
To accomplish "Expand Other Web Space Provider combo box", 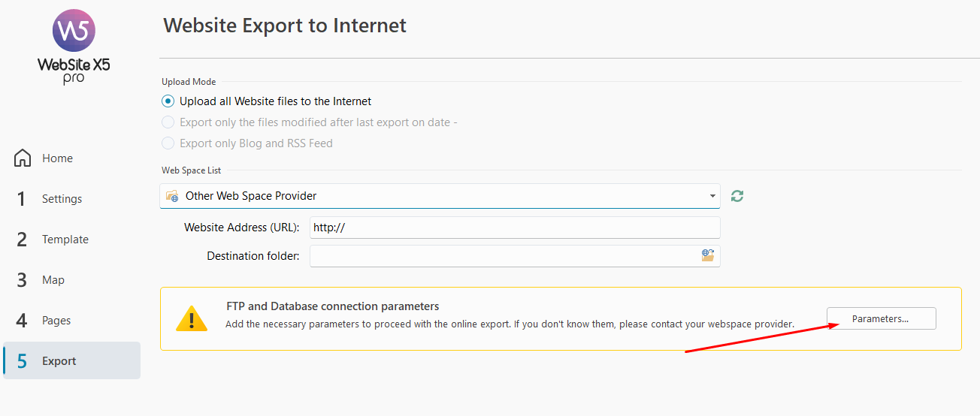I will [440, 196].
